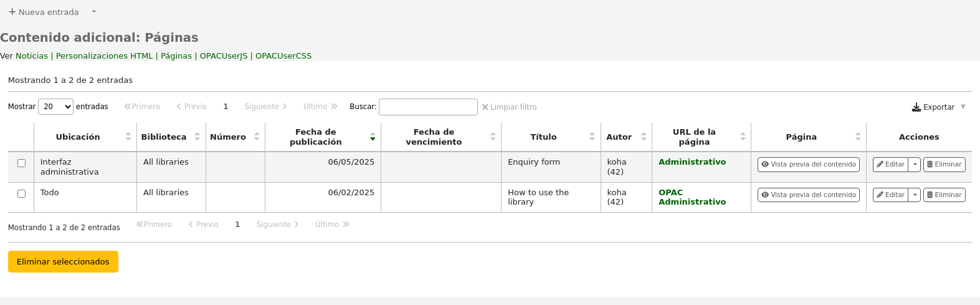Select the Interfaz administrativa row checkbox
The height and width of the screenshot is (305, 980).
click(x=21, y=163)
